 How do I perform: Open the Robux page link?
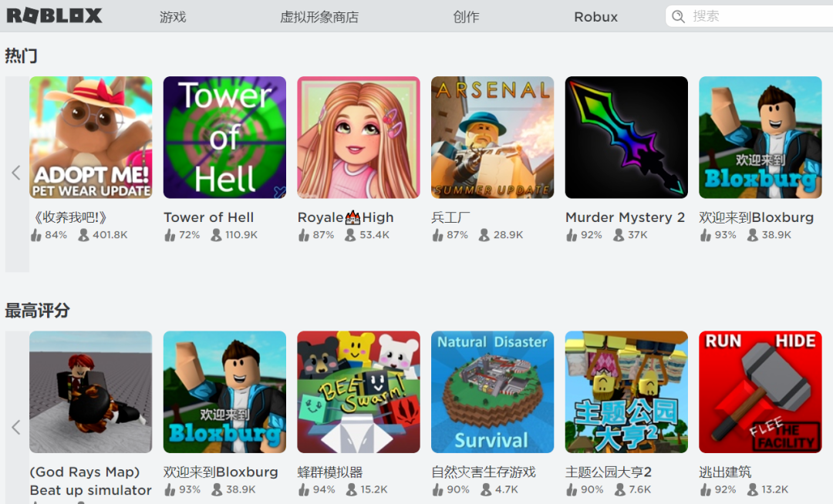point(595,17)
